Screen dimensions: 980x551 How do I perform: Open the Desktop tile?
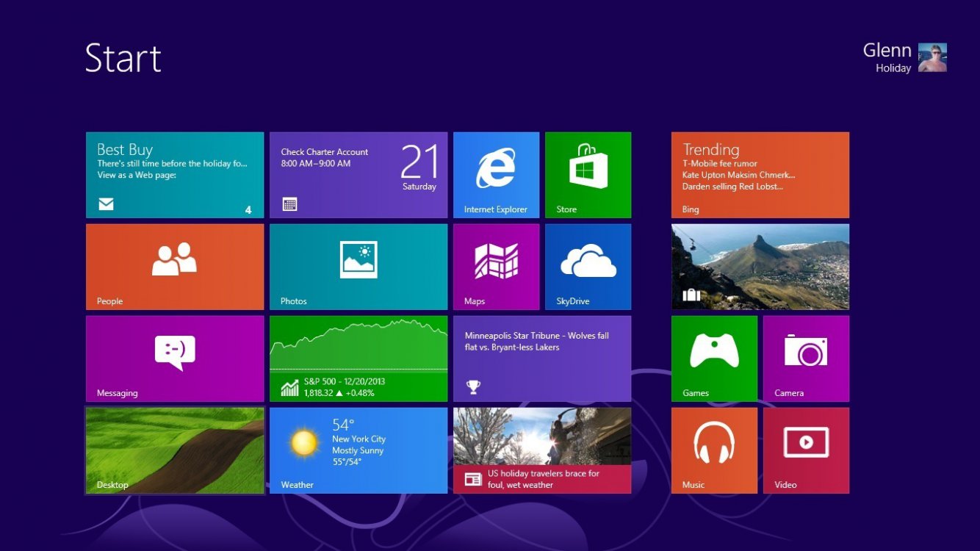(x=175, y=450)
